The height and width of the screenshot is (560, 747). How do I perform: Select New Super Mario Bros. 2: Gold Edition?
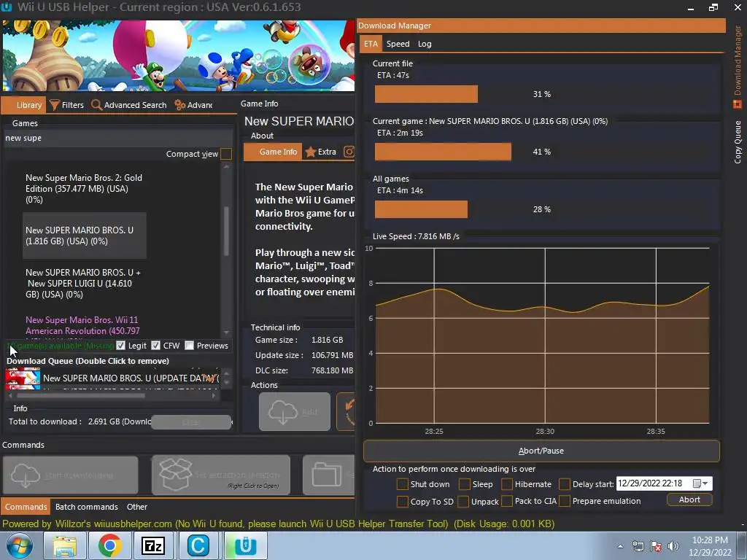pos(84,189)
